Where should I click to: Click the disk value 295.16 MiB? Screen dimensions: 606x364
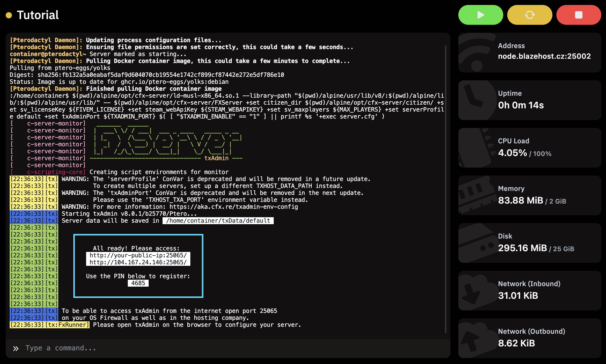coord(522,248)
